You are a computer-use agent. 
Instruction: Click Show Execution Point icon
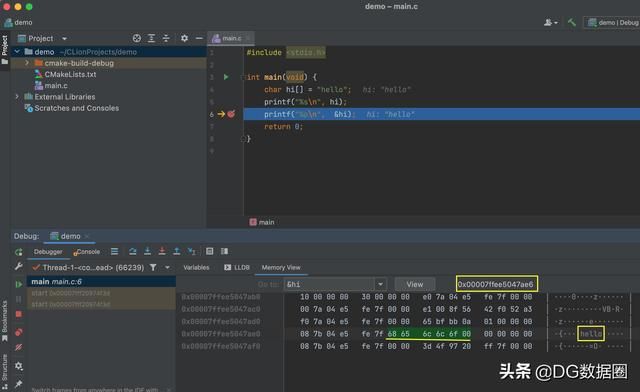click(x=114, y=251)
